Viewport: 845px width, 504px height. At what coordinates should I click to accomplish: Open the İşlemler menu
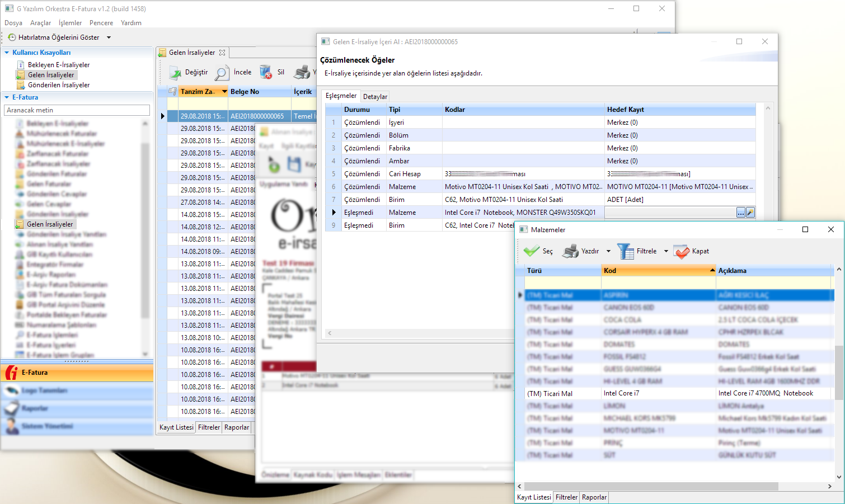(70, 23)
